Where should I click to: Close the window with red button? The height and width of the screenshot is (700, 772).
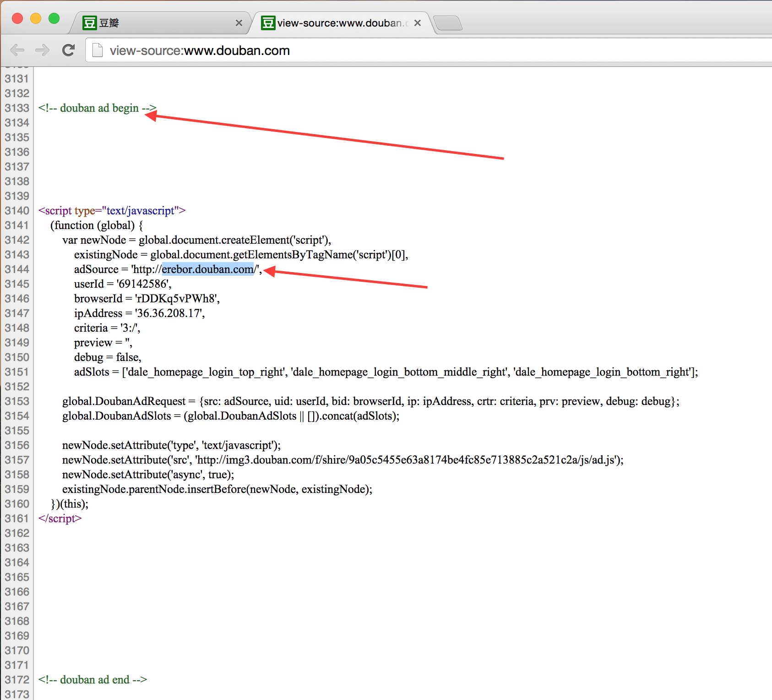(17, 18)
